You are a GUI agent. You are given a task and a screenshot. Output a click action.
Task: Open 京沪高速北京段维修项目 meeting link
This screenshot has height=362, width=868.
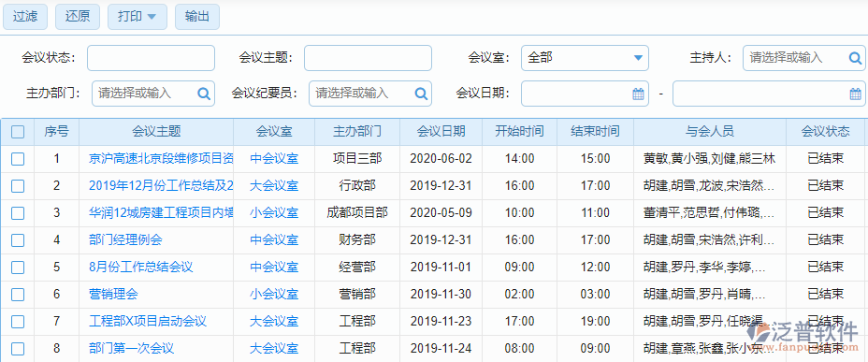click(x=161, y=159)
